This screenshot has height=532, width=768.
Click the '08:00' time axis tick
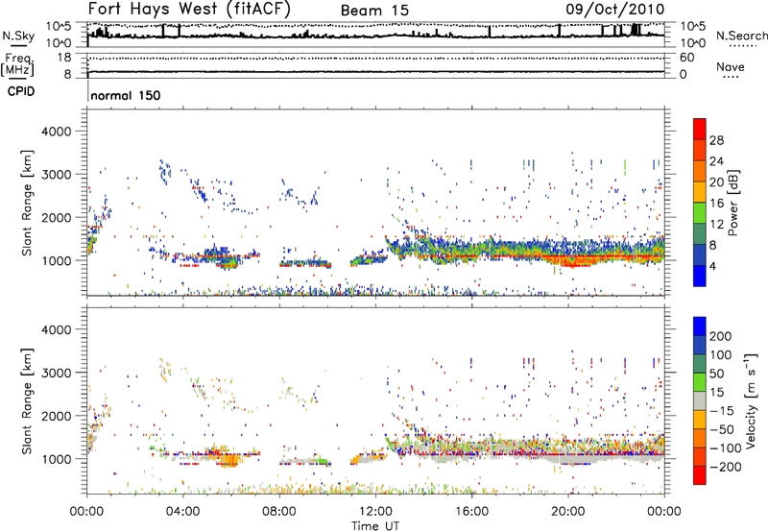[x=279, y=512]
